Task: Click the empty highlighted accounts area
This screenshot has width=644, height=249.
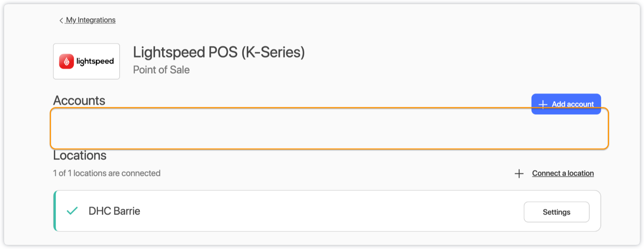Action: 288,128
